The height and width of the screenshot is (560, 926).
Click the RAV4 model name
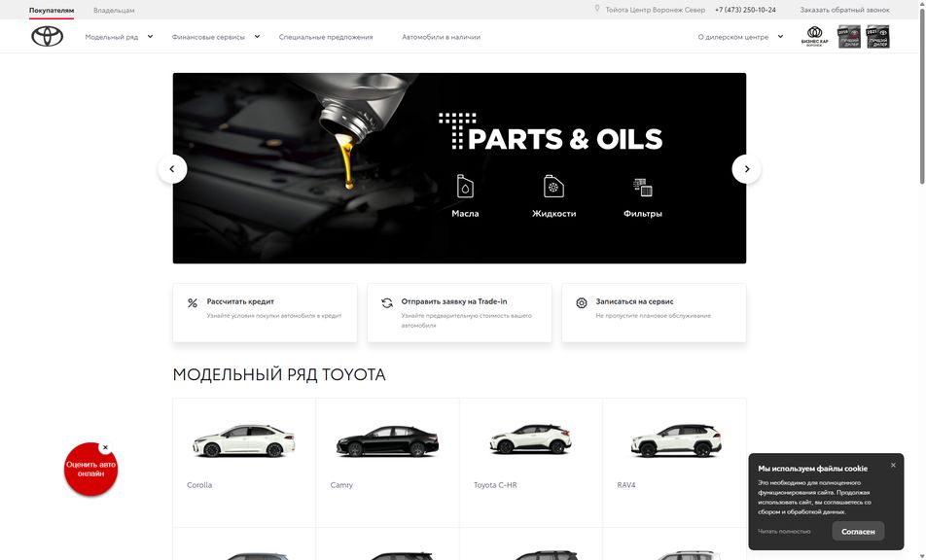(x=626, y=485)
